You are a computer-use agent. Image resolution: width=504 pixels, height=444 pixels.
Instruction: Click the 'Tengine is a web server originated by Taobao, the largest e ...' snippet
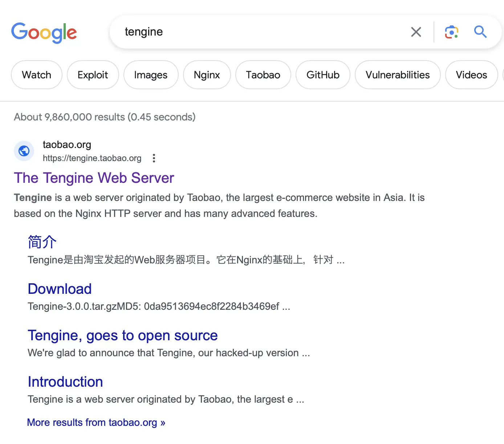(166, 399)
